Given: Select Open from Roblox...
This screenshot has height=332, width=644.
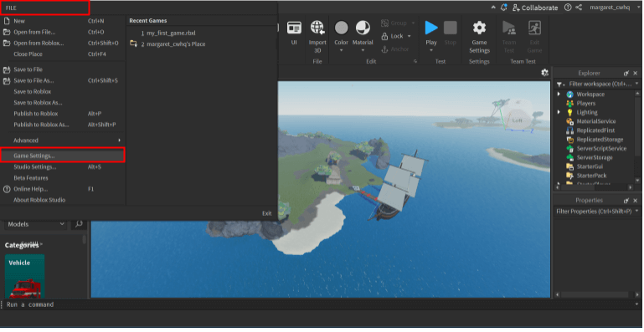Looking at the screenshot, I should coord(63,43).
